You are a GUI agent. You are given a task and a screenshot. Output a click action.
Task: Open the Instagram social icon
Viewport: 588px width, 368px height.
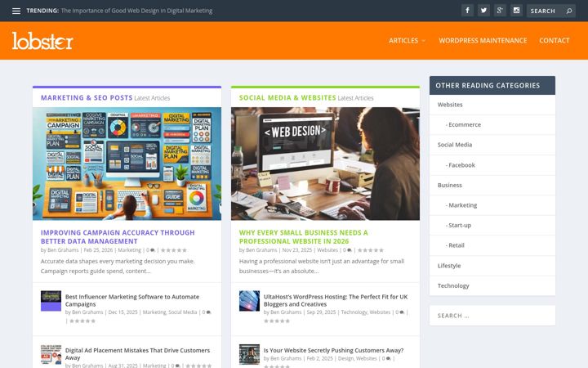516,11
